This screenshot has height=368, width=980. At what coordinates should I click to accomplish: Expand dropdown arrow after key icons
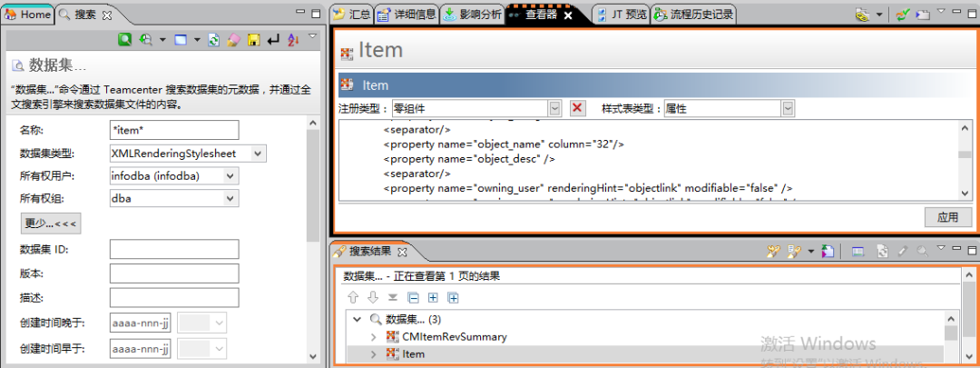(x=810, y=252)
